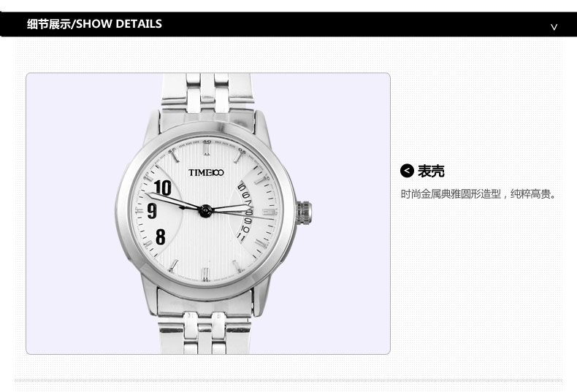Image resolution: width=577 pixels, height=392 pixels.
Task: Click the watch crown knob
Action: click(x=304, y=212)
